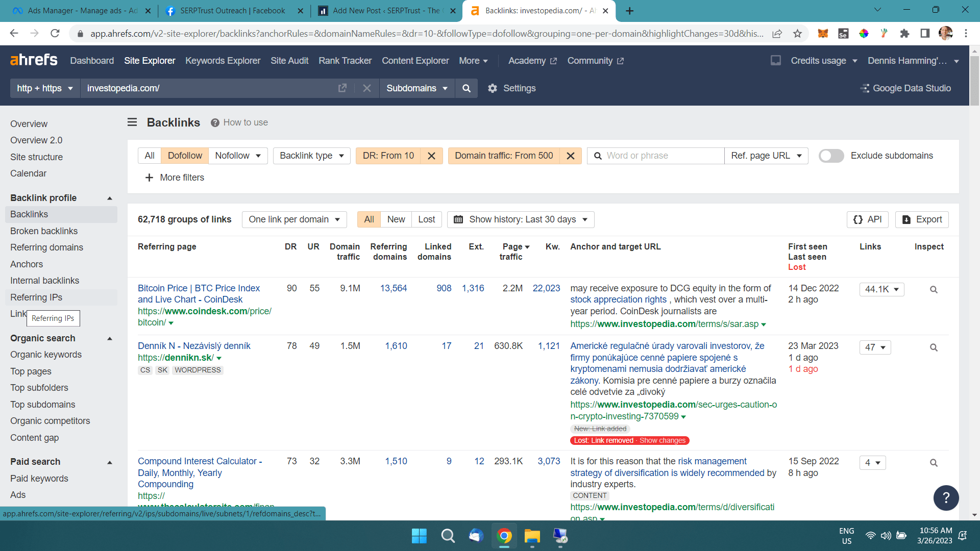The width and height of the screenshot is (980, 551).
Task: Click the monitor icon near Credits usage
Action: [x=776, y=61]
